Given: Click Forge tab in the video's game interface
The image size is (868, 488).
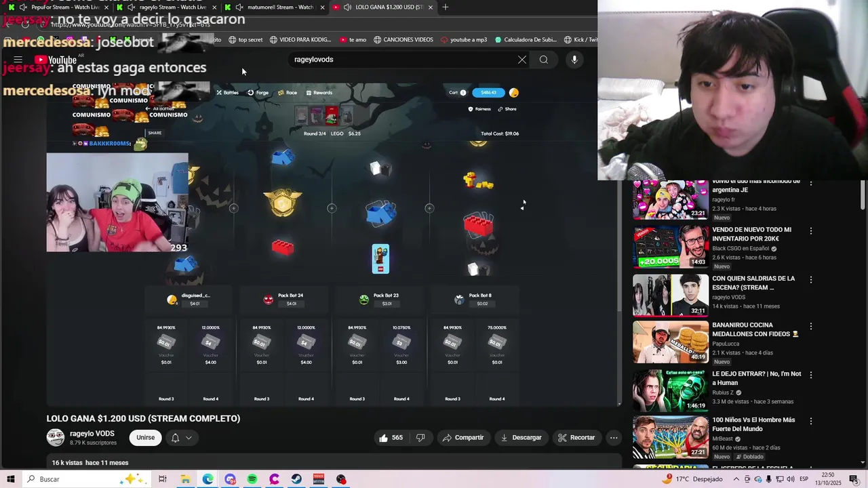Looking at the screenshot, I should click(x=258, y=93).
